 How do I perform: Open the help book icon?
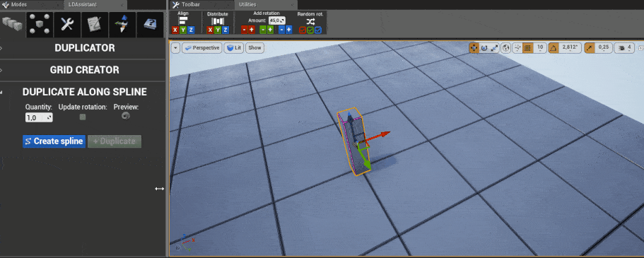click(149, 24)
